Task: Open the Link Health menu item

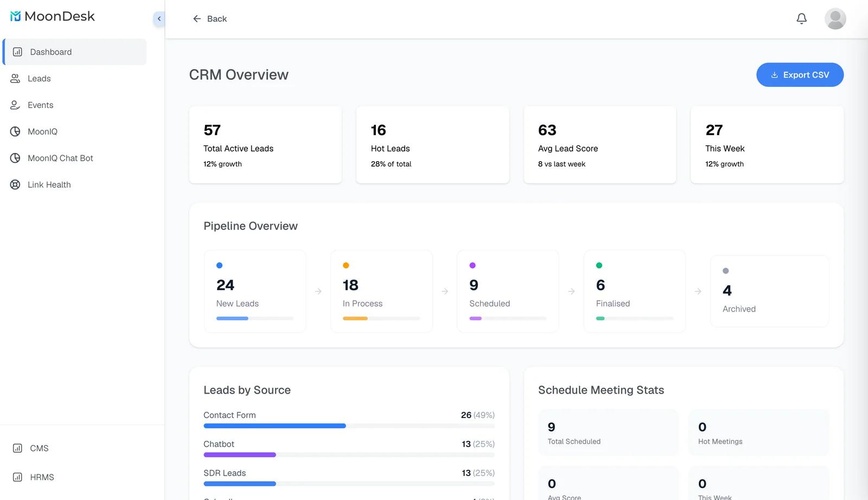Action: (x=74, y=185)
